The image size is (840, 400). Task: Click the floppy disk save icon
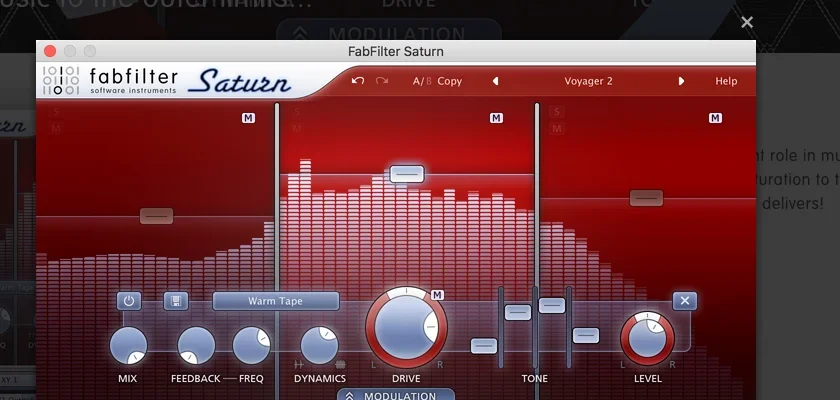pyautogui.click(x=176, y=301)
